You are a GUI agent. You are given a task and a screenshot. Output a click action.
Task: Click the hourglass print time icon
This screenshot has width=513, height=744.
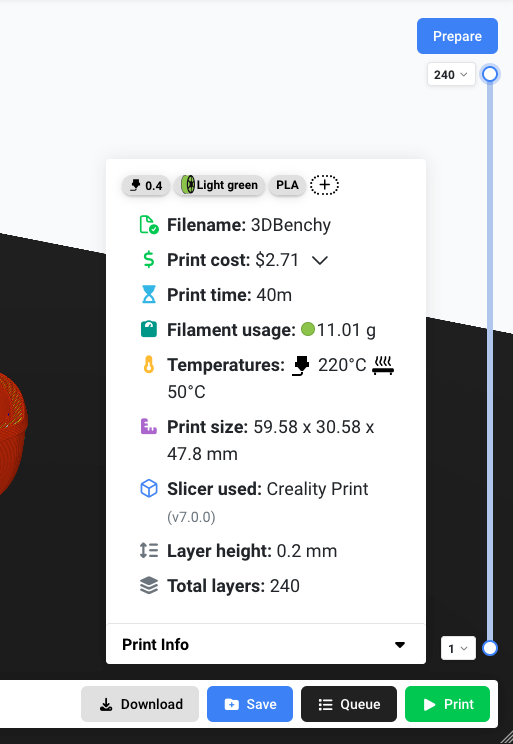click(x=149, y=295)
